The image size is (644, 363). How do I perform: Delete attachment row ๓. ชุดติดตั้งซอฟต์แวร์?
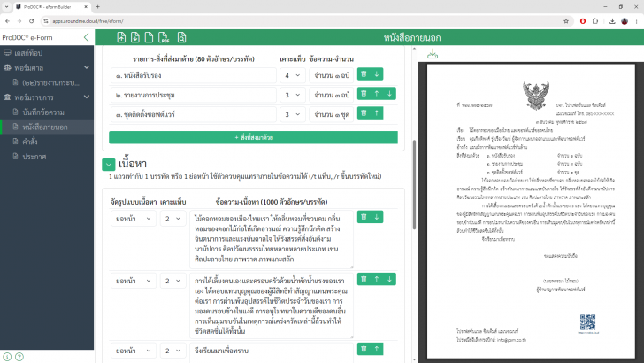[x=364, y=113]
